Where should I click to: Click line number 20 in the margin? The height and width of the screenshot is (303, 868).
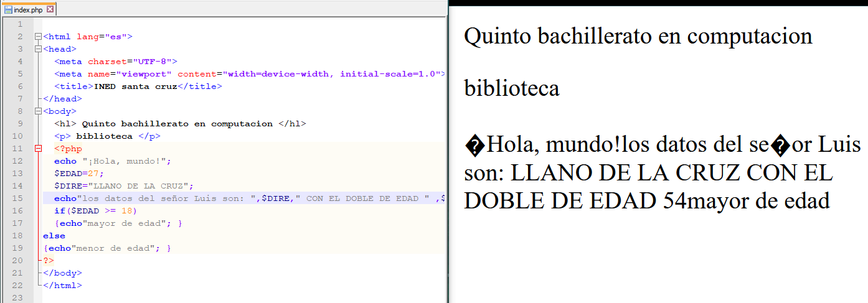point(17,261)
